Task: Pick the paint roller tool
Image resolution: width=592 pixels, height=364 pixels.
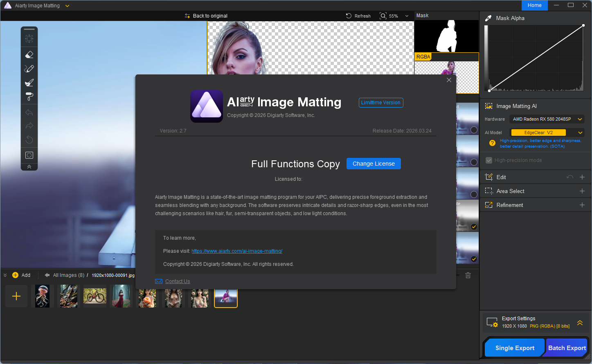Action: (29, 97)
